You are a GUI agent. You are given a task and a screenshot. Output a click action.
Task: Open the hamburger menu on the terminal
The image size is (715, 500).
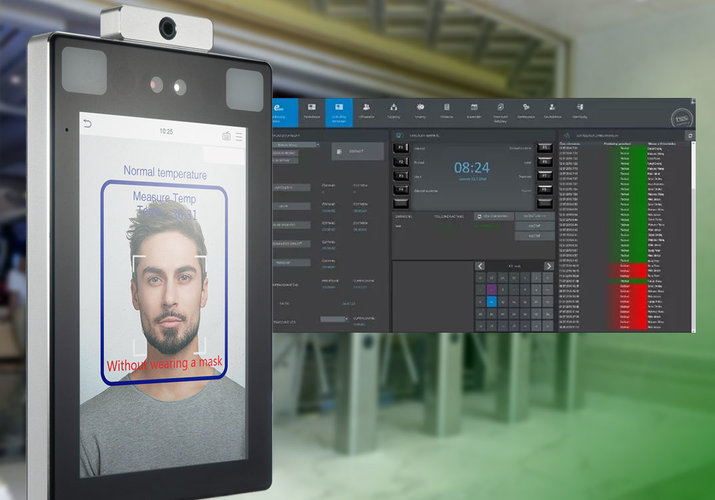pos(239,136)
